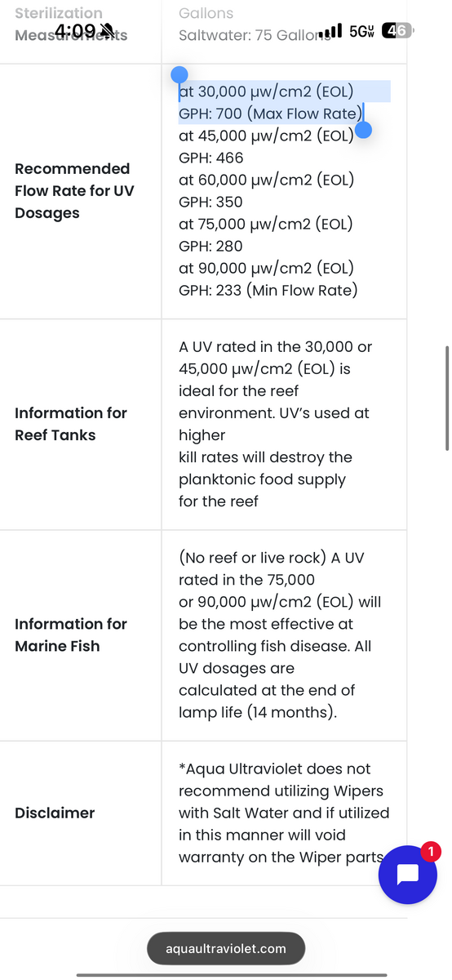Tap the aquaultraviolet.com address pill

[x=226, y=948]
